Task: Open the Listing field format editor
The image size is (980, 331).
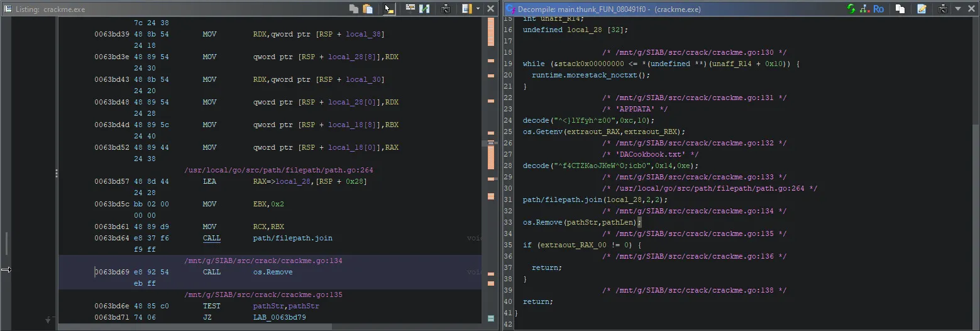Action: [410, 9]
